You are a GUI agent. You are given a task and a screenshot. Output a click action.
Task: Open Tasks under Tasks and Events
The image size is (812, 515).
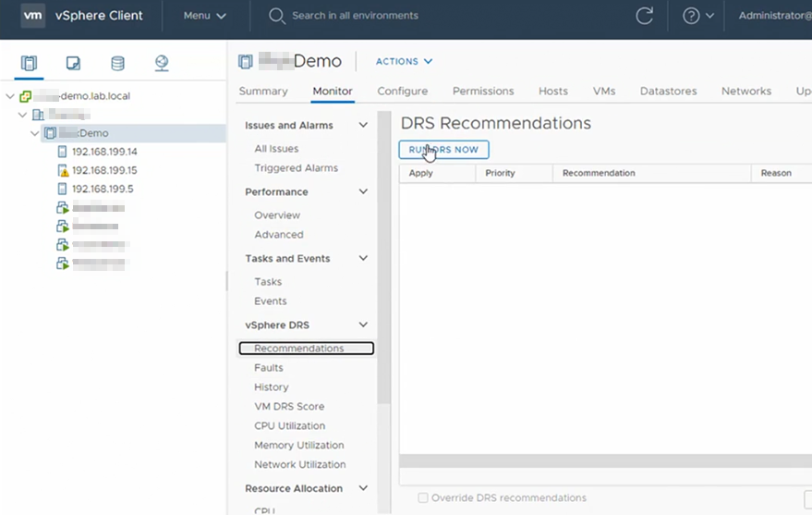(x=268, y=282)
